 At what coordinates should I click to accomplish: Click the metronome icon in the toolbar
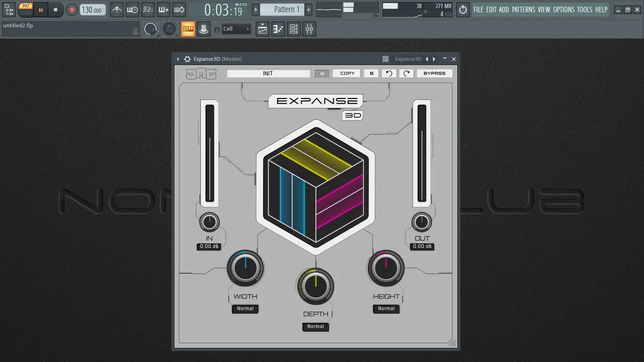[116, 9]
